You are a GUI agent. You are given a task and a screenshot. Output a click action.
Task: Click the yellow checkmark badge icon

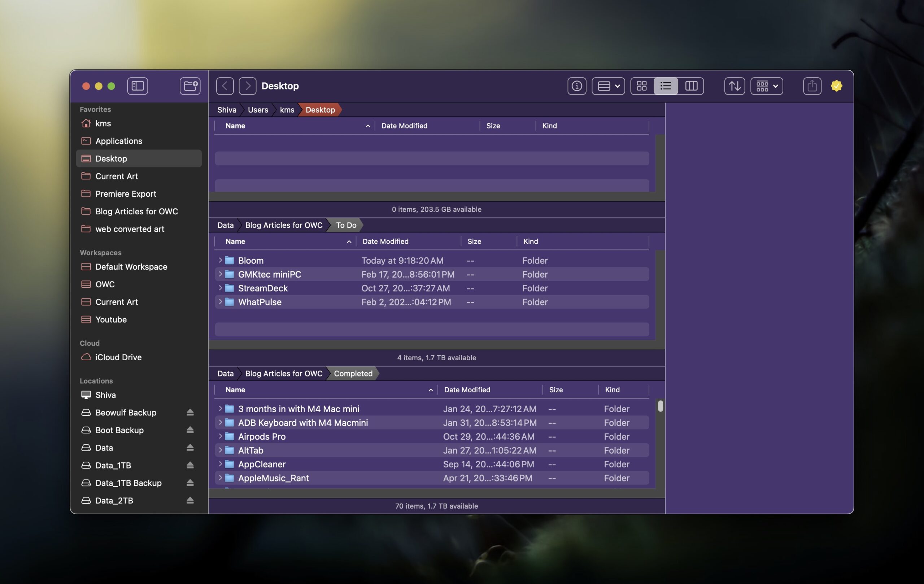837,86
